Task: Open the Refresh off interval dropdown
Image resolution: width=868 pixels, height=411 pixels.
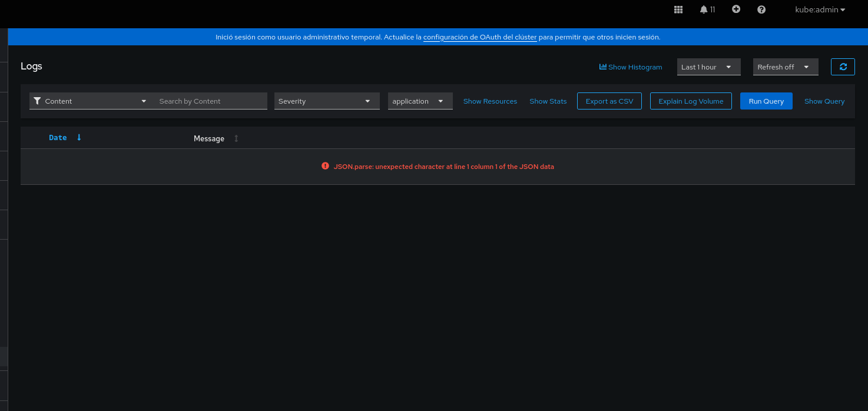Action: tap(786, 67)
